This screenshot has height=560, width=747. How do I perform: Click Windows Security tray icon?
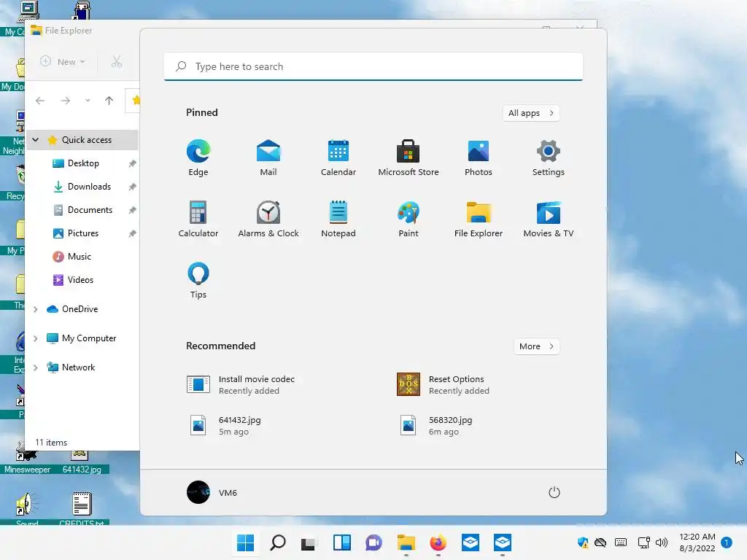(x=582, y=542)
